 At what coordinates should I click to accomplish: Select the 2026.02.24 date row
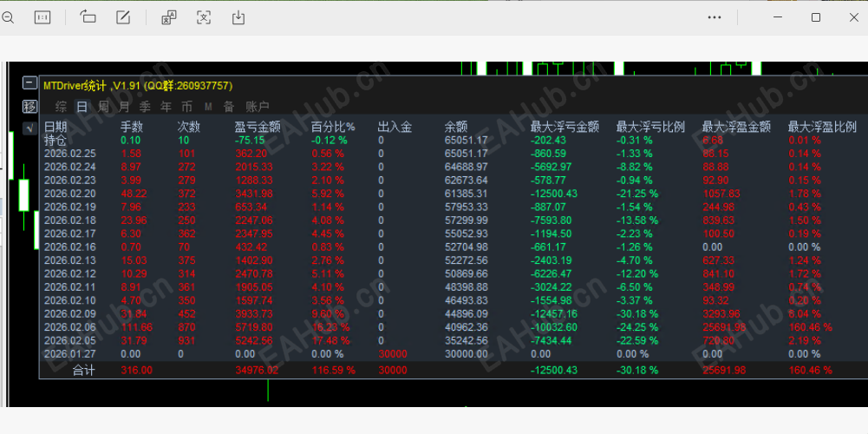[69, 167]
